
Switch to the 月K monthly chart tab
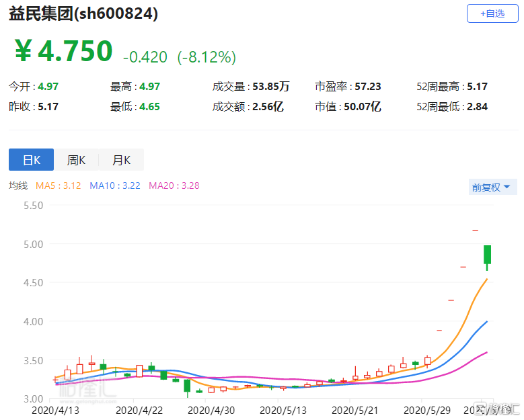click(x=121, y=160)
